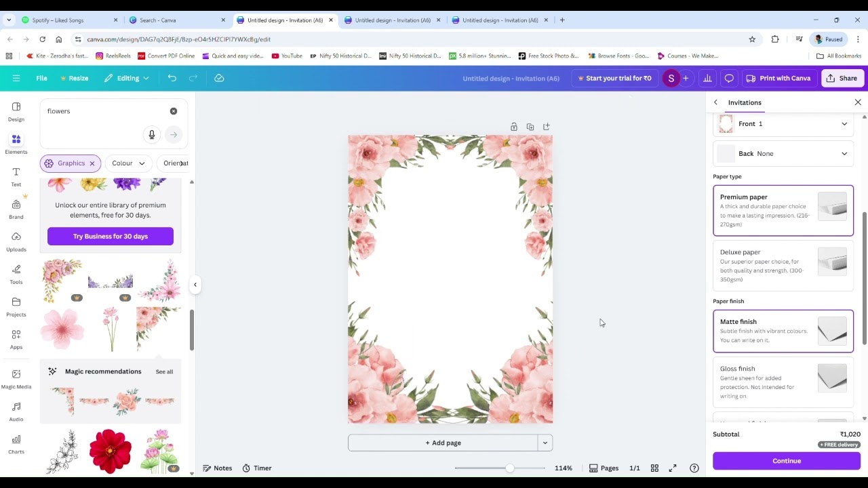Screen dimensions: 868x488
Task: Choose the Gloss finish option
Action: [783, 382]
